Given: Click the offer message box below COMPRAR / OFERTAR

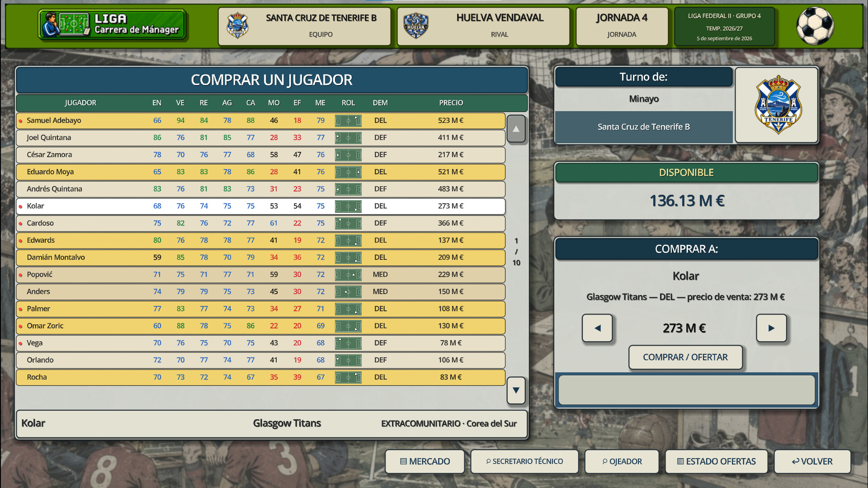Looking at the screenshot, I should [x=686, y=390].
